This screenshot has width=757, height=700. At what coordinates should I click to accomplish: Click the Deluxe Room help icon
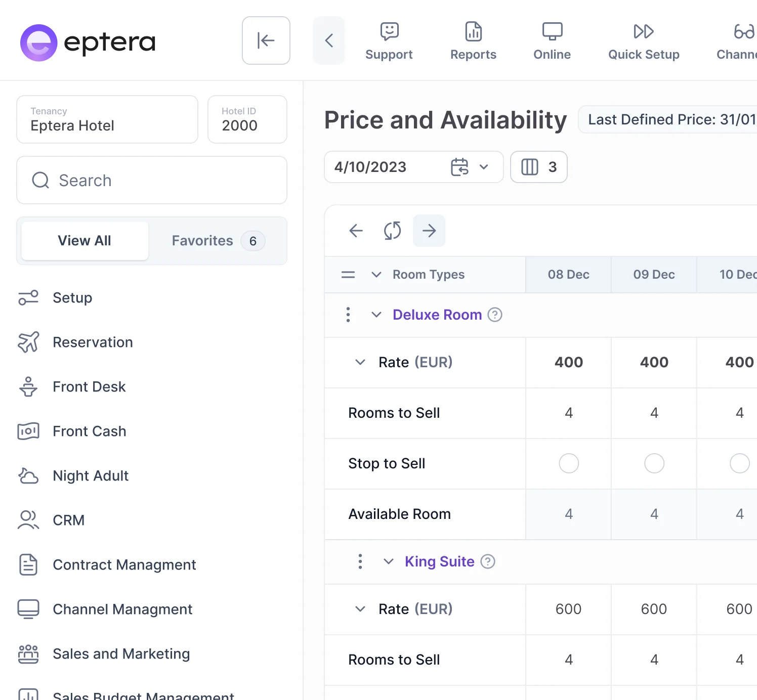point(495,315)
